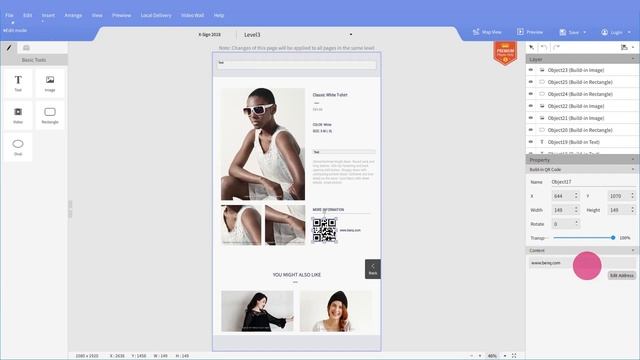Viewport: 640px width, 360px height.
Task: Click the fit-to-screen icon in status bar
Action: click(514, 356)
